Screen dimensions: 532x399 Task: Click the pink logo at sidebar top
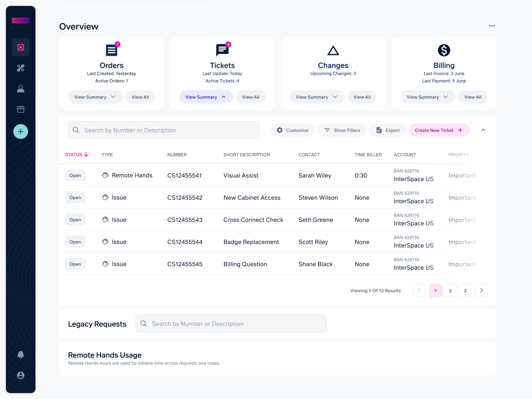(x=21, y=20)
